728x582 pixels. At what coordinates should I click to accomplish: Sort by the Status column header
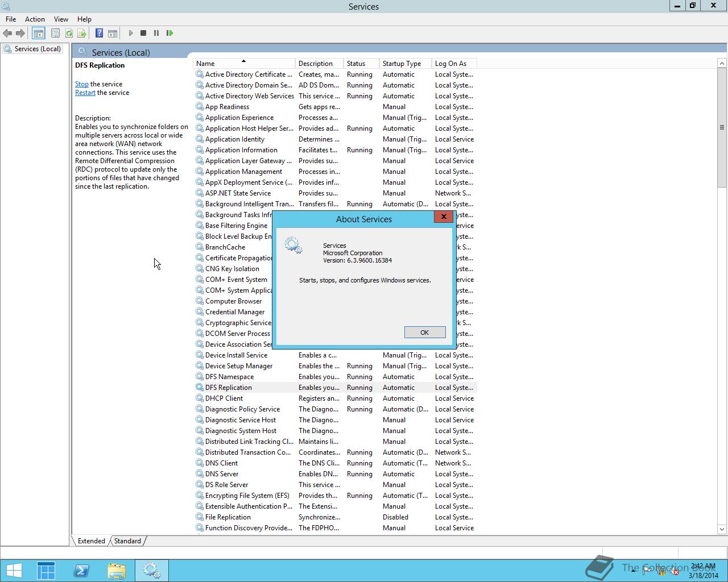361,64
